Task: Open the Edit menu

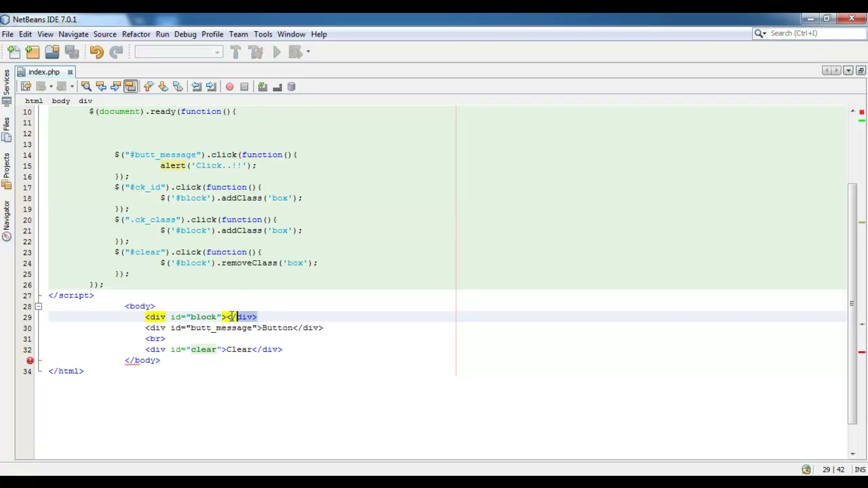Action: click(x=25, y=34)
